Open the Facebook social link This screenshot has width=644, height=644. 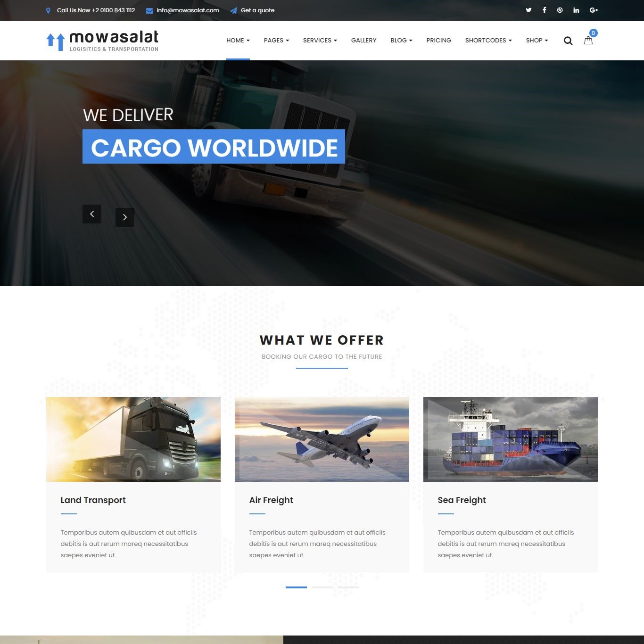click(x=544, y=10)
